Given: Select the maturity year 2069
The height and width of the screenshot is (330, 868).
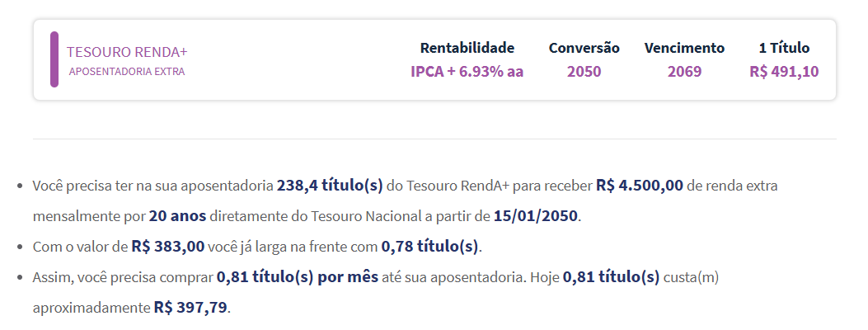Looking at the screenshot, I should coord(684,72).
